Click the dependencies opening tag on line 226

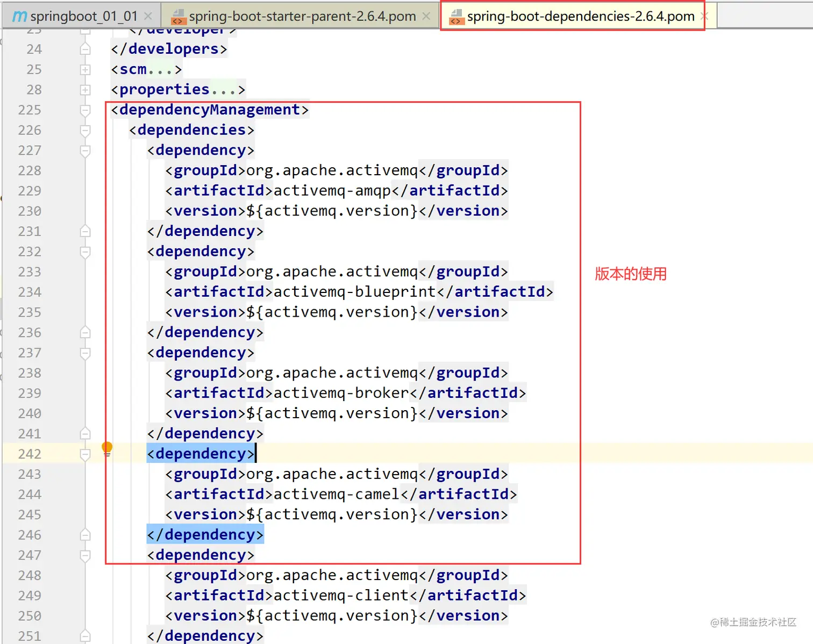pos(191,130)
